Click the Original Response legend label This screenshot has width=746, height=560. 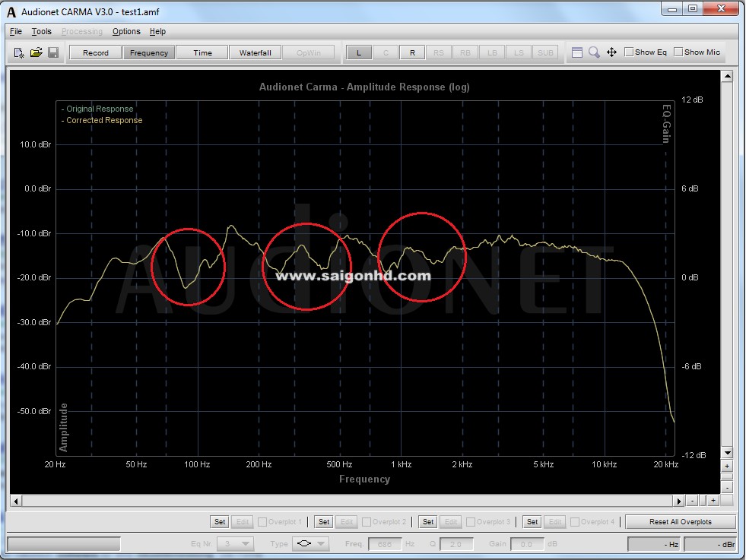[x=100, y=109]
